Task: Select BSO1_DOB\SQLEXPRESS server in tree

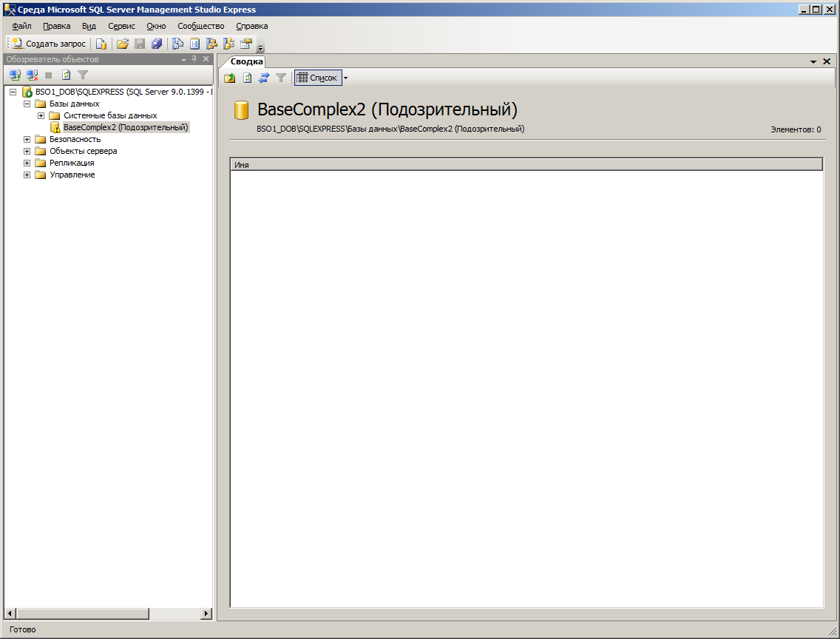Action: coord(123,92)
